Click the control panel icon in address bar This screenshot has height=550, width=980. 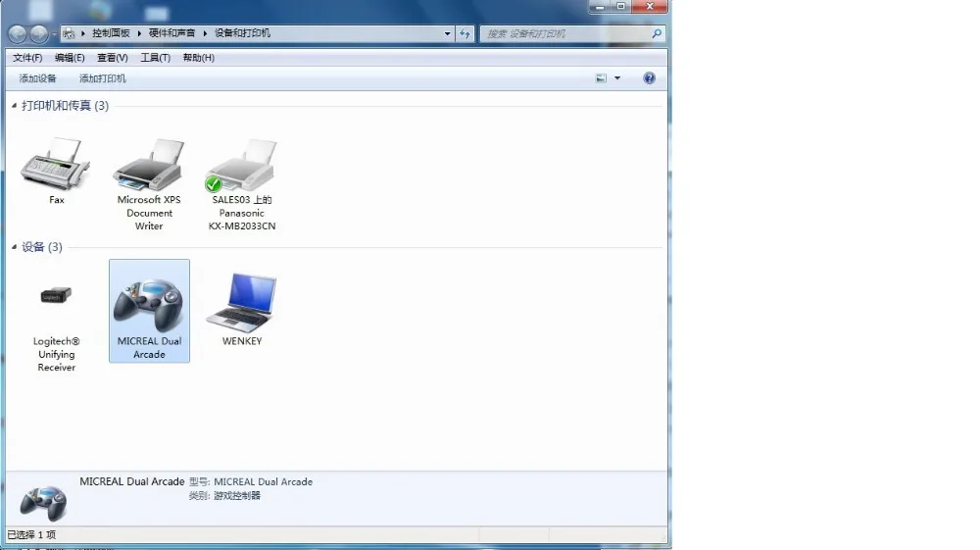[69, 33]
